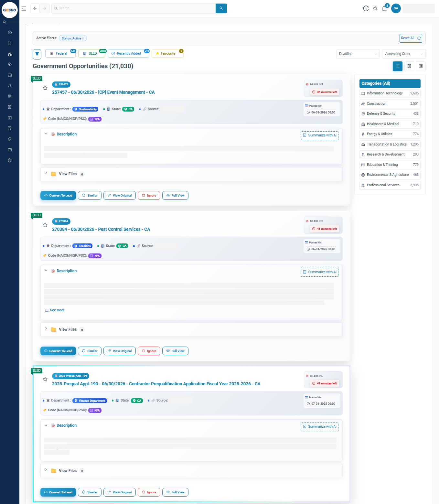Expand View Files of 270384 Pest Control
Image resolution: width=439 pixels, height=504 pixels.
coord(46,328)
